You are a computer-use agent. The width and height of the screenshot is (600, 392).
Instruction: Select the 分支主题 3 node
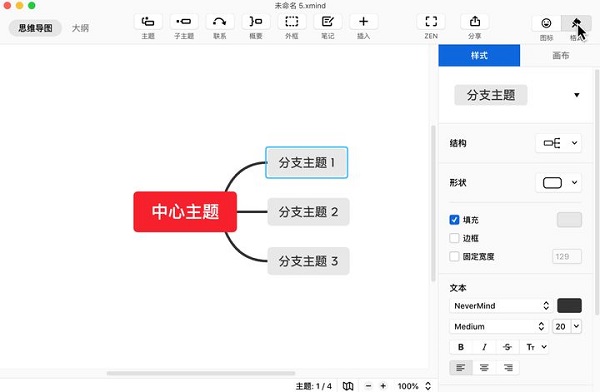pyautogui.click(x=308, y=261)
